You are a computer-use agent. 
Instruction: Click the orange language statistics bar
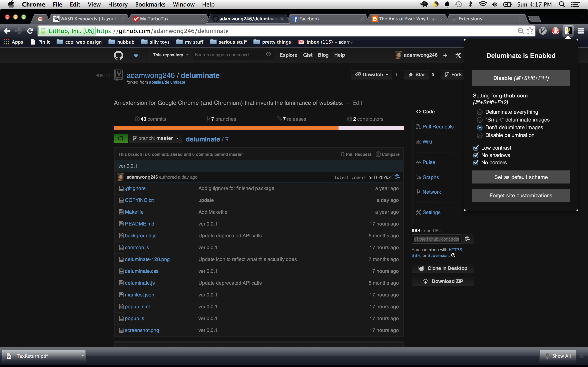226,128
